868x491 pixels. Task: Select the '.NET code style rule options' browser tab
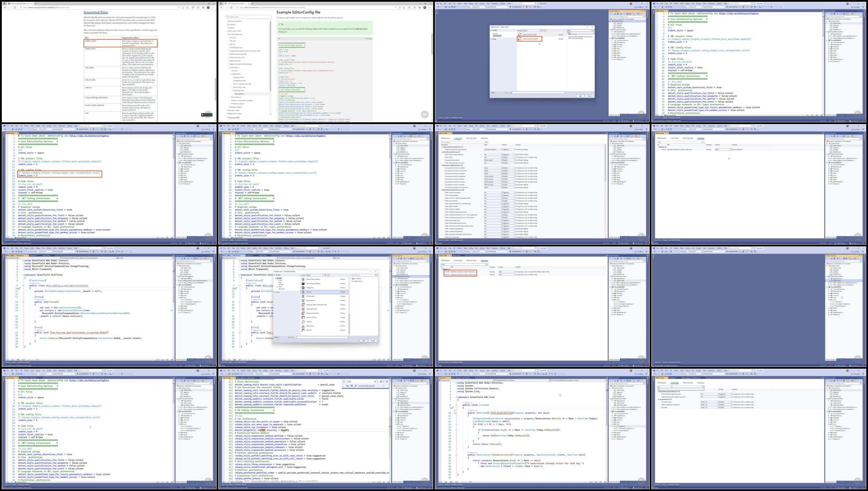point(237,4)
